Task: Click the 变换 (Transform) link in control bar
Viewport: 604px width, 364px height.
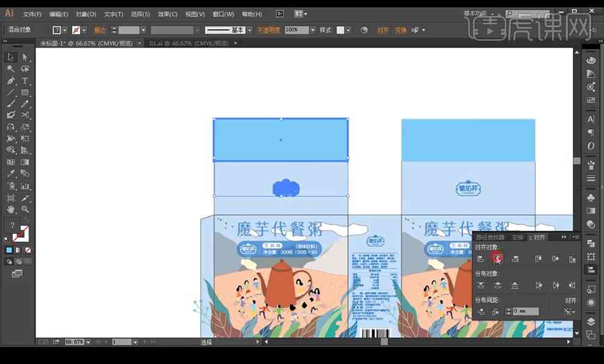Action: click(x=401, y=30)
